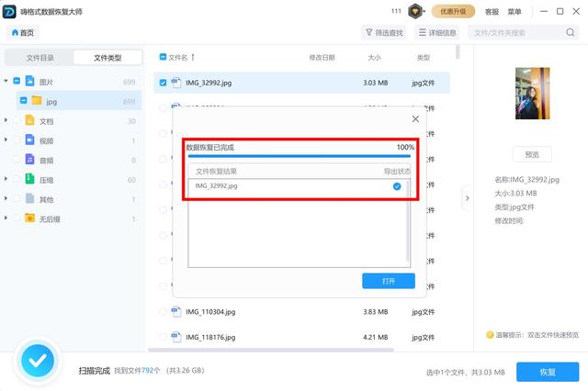The image size is (588, 391).
Task: Sort by 修改日期 column
Action: click(322, 57)
